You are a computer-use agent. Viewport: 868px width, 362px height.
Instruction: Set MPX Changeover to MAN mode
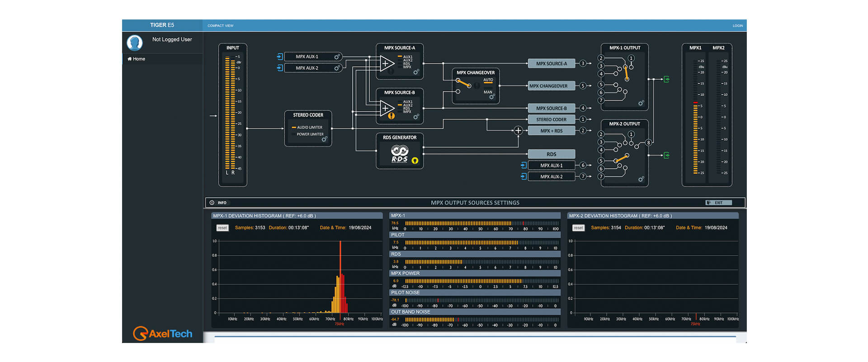coord(488,92)
